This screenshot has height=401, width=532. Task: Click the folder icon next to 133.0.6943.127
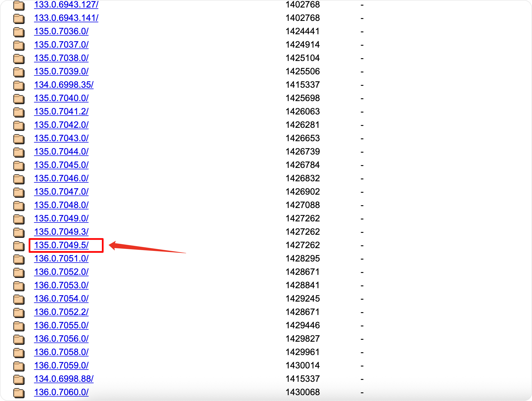[x=19, y=5]
